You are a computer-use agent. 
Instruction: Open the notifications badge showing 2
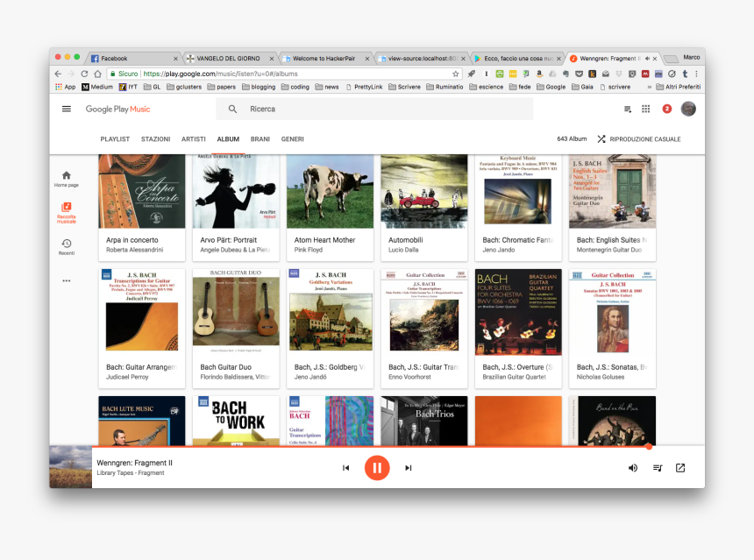coord(667,110)
